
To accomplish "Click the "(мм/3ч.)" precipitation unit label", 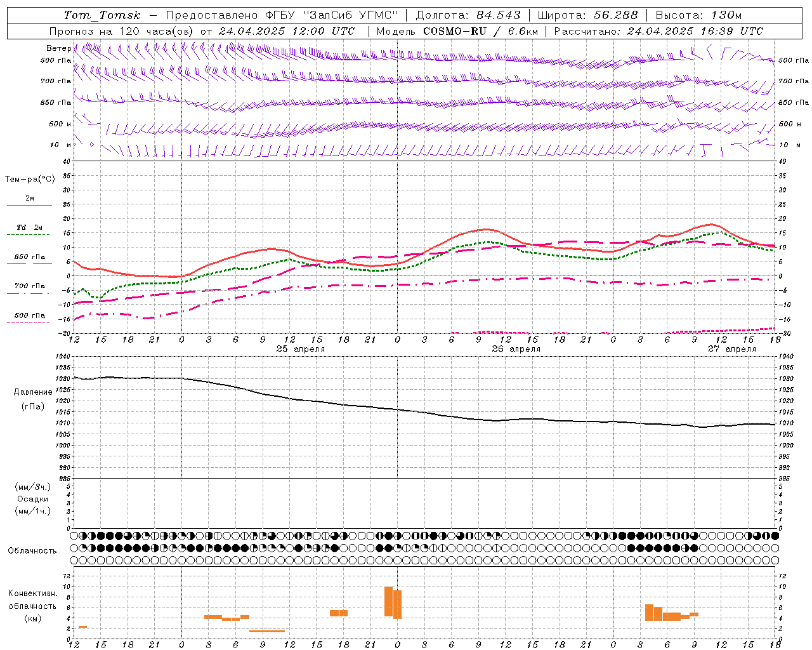I will pyautogui.click(x=33, y=487).
